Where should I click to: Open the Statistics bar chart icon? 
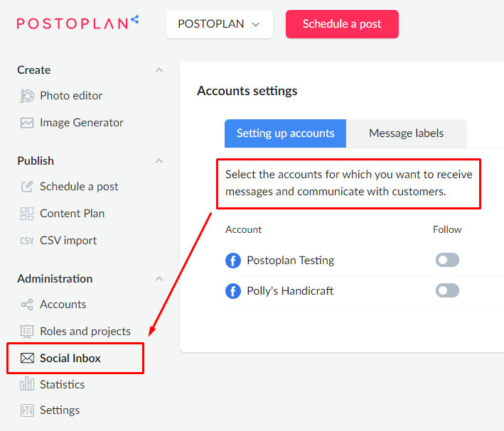tap(27, 384)
